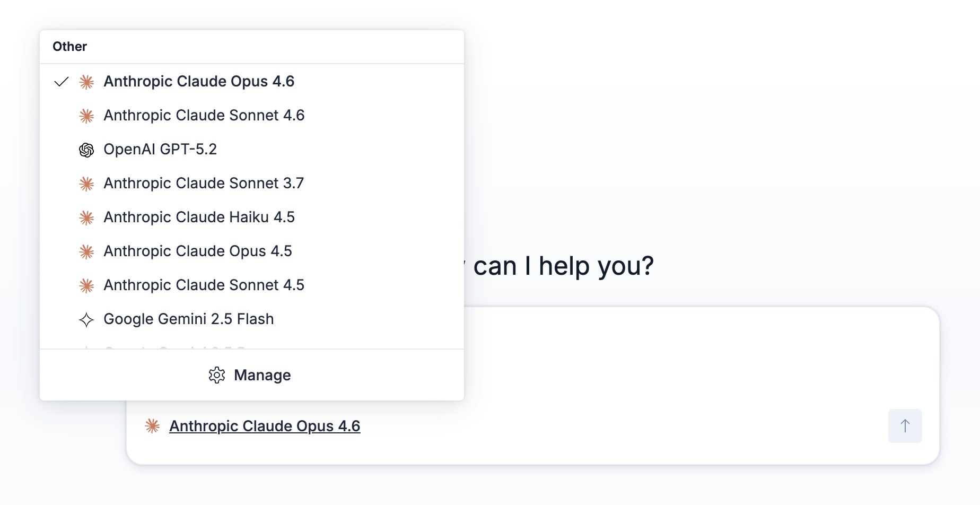Screen dimensions: 980x505
Task: Click the checkmark next to Anthropic Claude Opus 4.6
Action: [62, 81]
